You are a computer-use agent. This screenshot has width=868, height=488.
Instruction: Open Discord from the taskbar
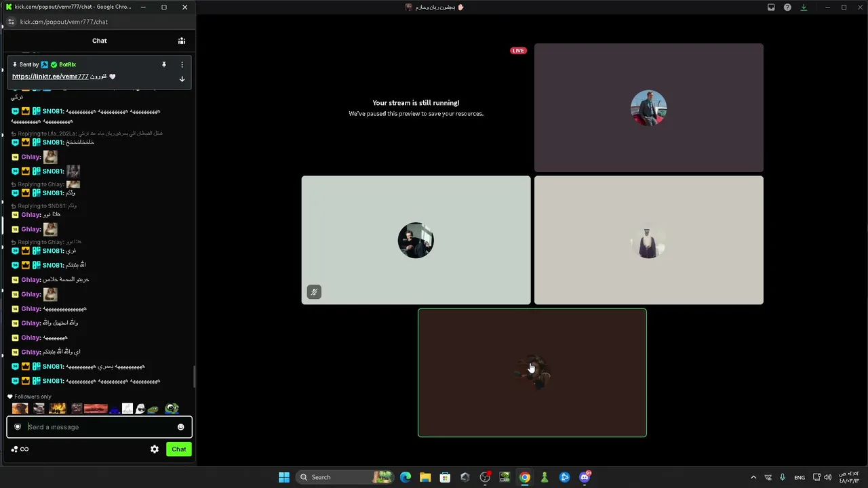(x=585, y=477)
